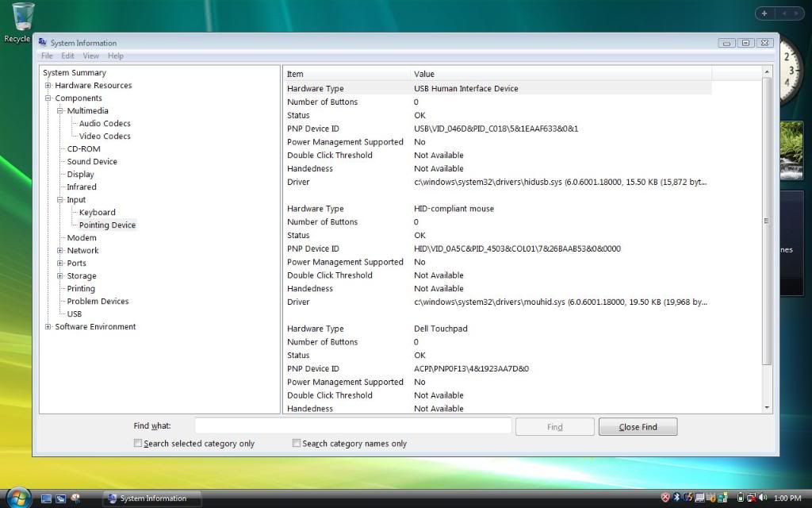Open the volume speaker tray icon
The width and height of the screenshot is (812, 508).
[762, 498]
